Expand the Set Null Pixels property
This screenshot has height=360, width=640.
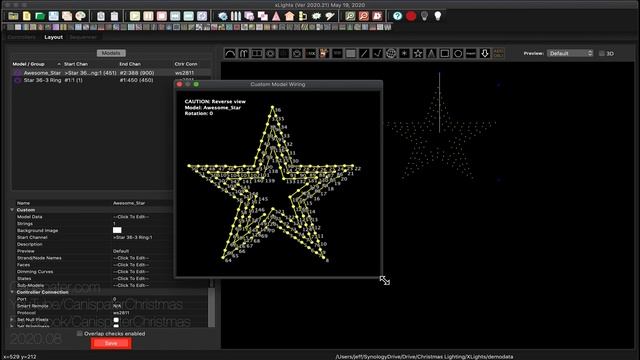[x=12, y=320]
